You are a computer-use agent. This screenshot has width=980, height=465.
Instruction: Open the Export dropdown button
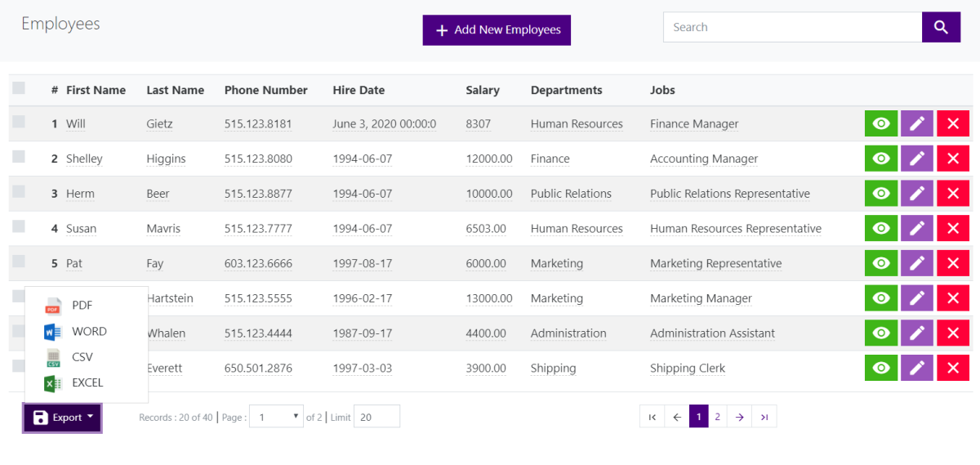pyautogui.click(x=62, y=418)
